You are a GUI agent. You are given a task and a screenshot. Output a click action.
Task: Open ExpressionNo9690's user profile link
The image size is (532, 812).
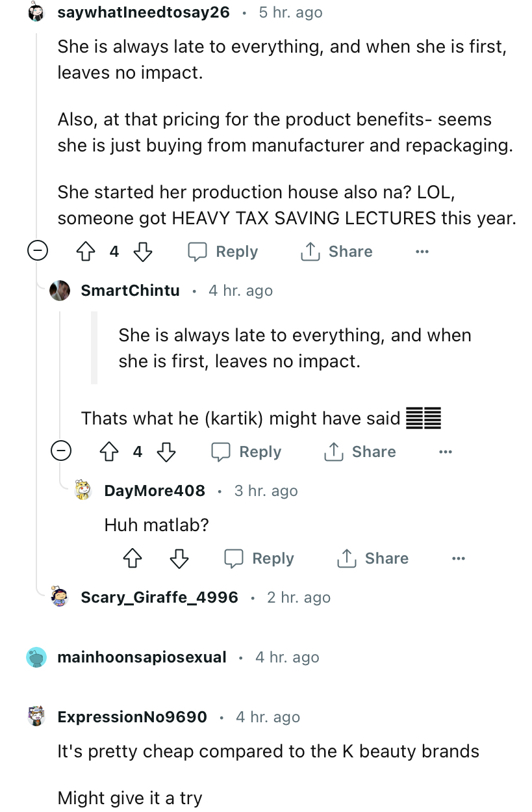click(x=133, y=717)
